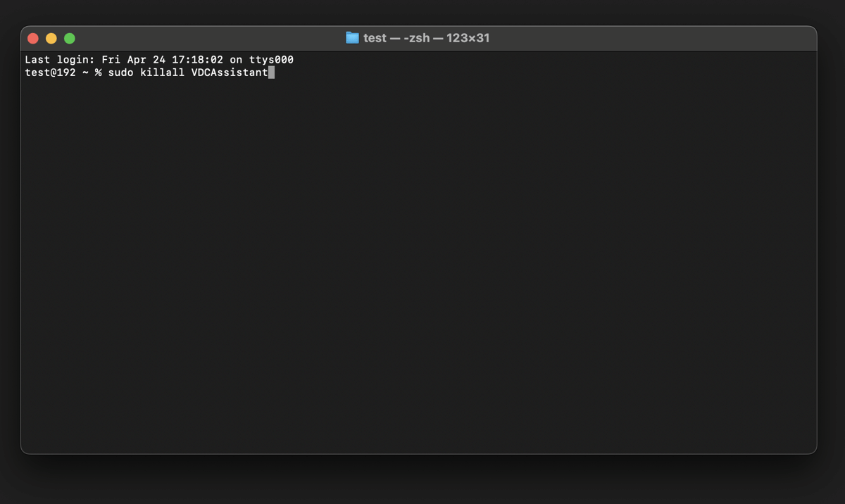Image resolution: width=845 pixels, height=504 pixels.
Task: Click the blinking block cursor
Action: pos(271,72)
